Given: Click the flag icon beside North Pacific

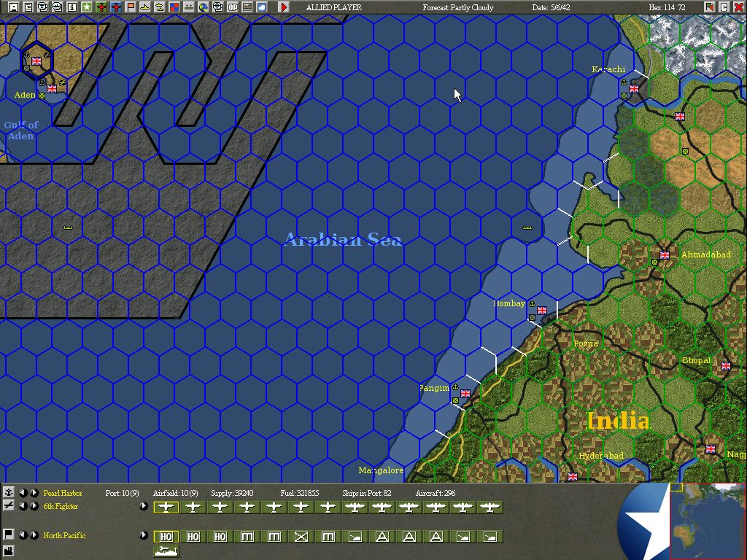Looking at the screenshot, I should (8, 534).
